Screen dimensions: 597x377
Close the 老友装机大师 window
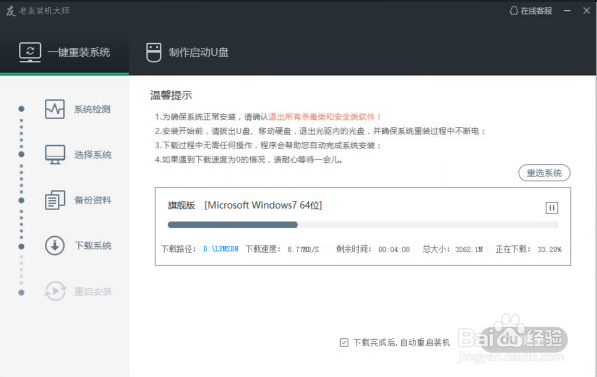point(586,11)
